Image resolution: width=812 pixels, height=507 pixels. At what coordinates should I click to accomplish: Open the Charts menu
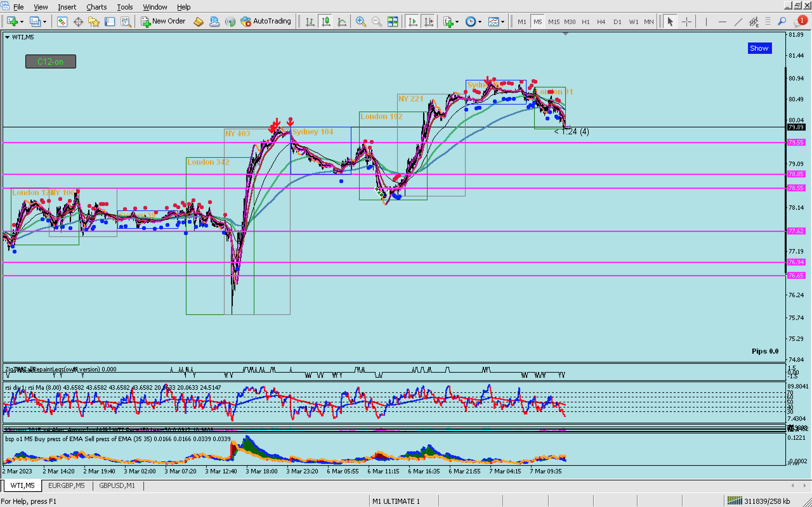pos(96,7)
